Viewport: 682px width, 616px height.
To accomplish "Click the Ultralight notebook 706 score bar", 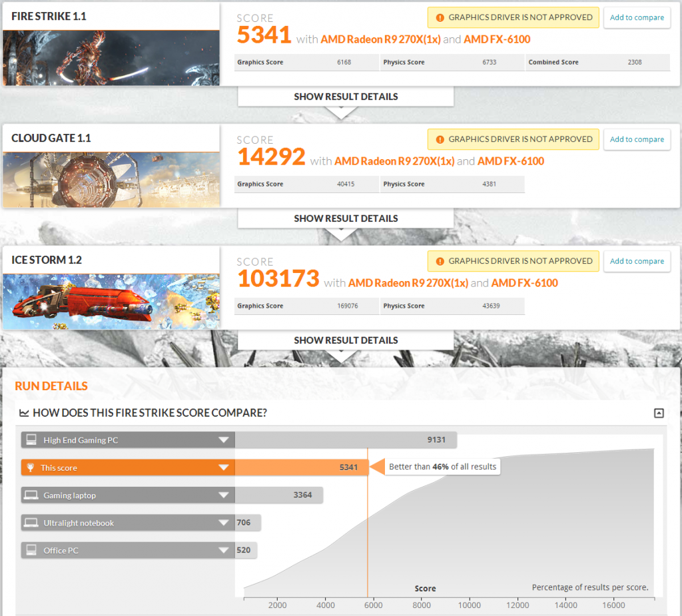I will pyautogui.click(x=248, y=523).
